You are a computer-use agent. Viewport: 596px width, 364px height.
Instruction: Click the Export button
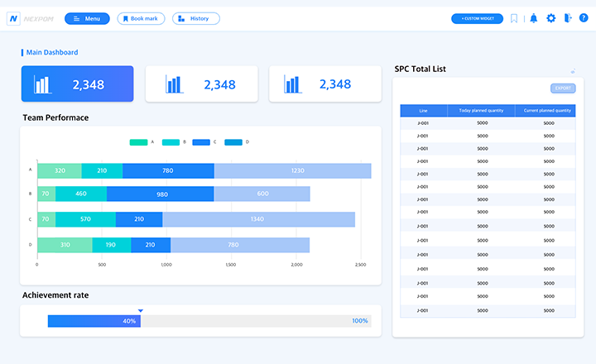click(563, 88)
